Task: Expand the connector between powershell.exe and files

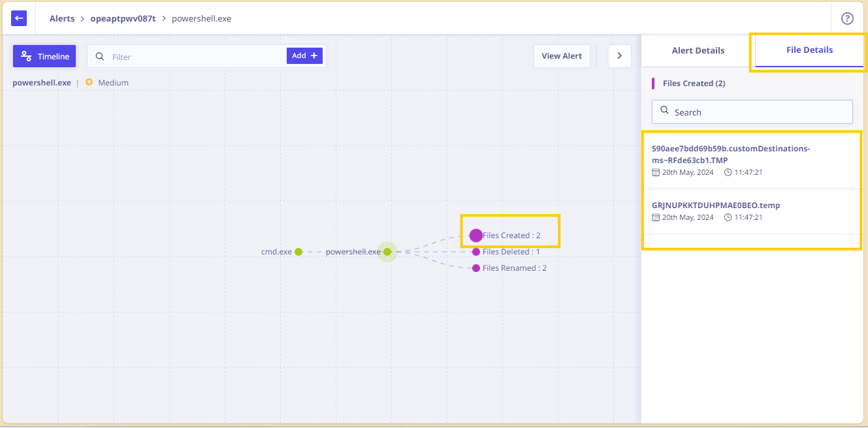Action: (408, 252)
